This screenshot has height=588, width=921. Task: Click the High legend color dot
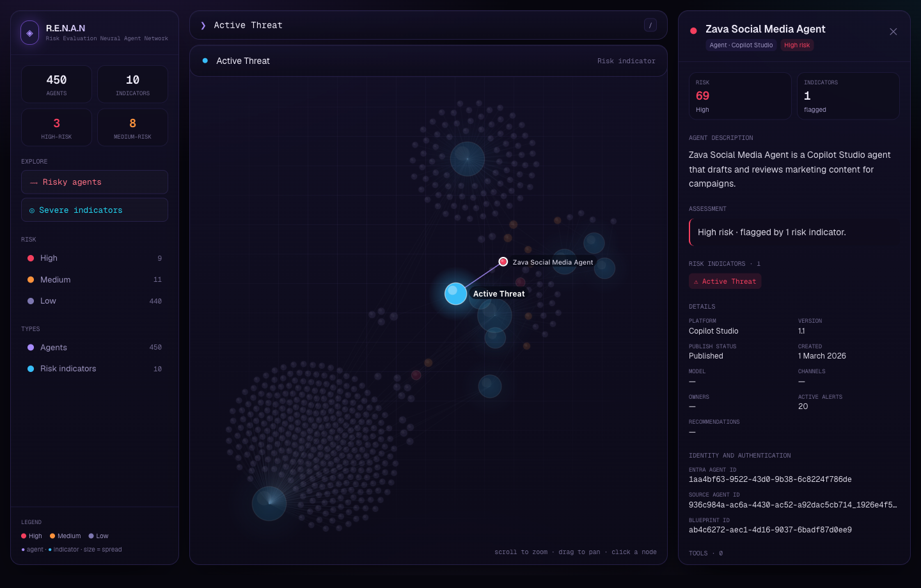tap(24, 536)
